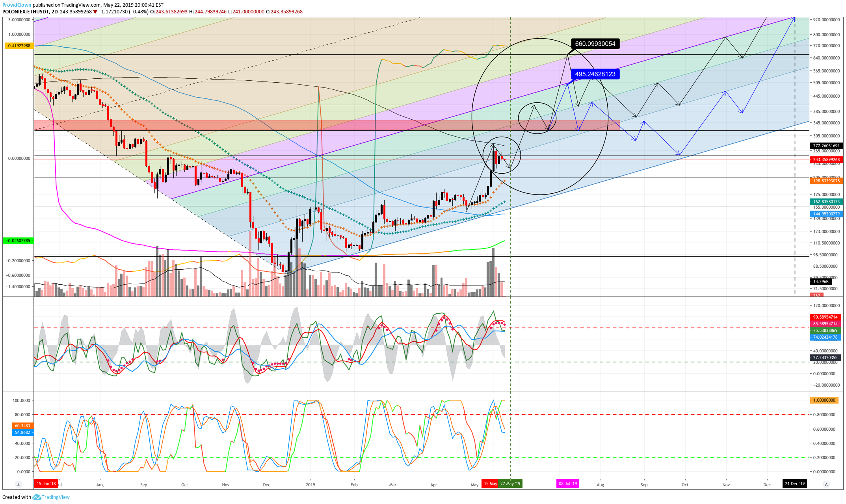Click the 2019 label on the time axis
This screenshot has height=504, width=846.
[311, 485]
